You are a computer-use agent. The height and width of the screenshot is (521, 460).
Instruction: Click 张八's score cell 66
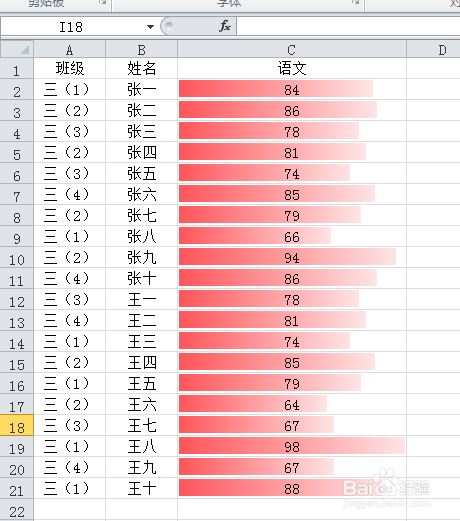click(292, 237)
